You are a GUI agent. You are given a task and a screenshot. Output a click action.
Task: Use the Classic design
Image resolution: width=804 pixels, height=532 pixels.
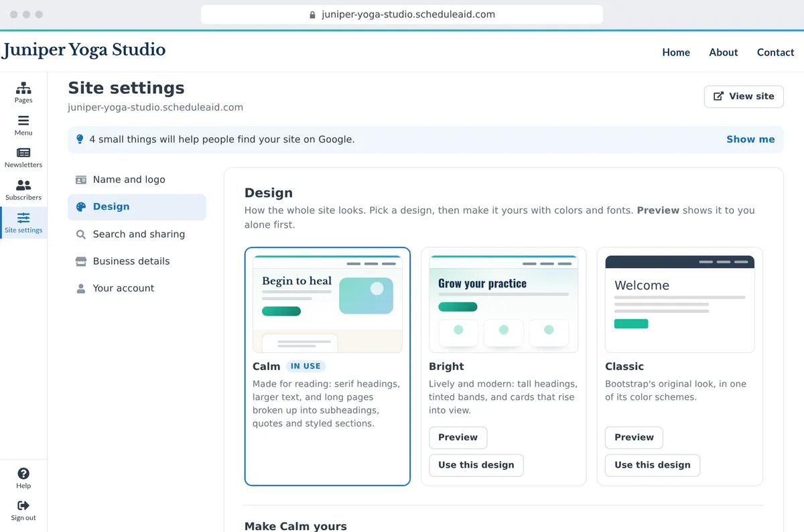[x=653, y=465]
